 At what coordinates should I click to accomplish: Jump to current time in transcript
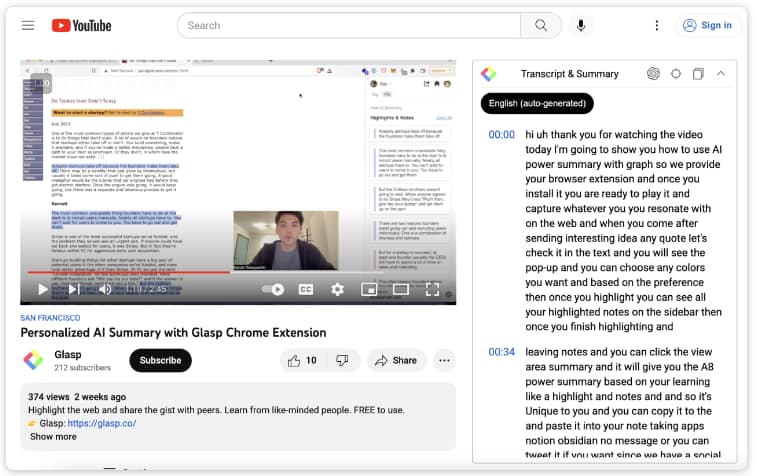point(676,73)
